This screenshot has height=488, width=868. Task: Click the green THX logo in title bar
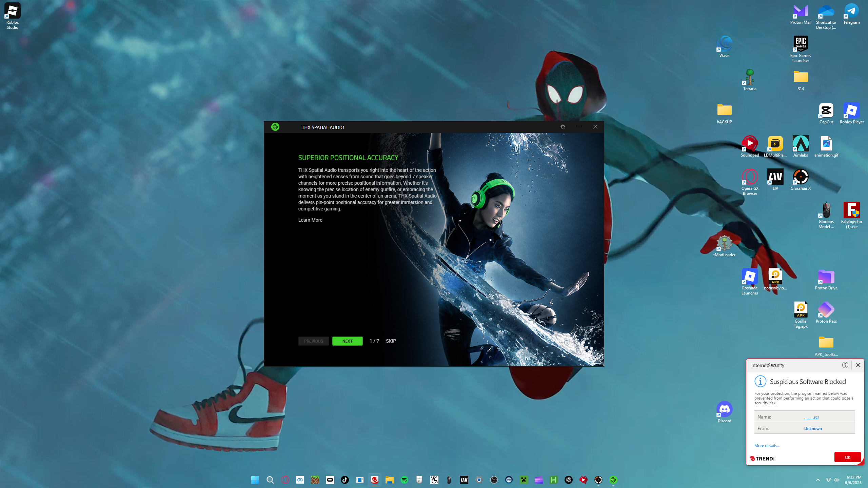(x=275, y=127)
